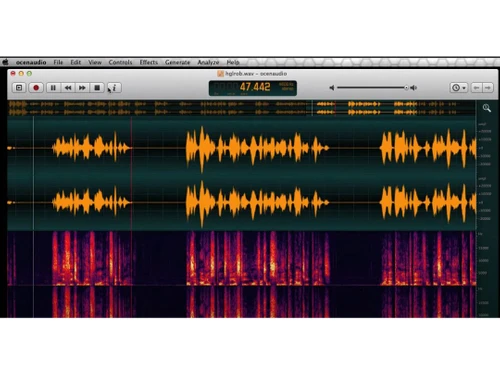Close the ocenaudio window
The height and width of the screenshot is (375, 500).
[13, 73]
